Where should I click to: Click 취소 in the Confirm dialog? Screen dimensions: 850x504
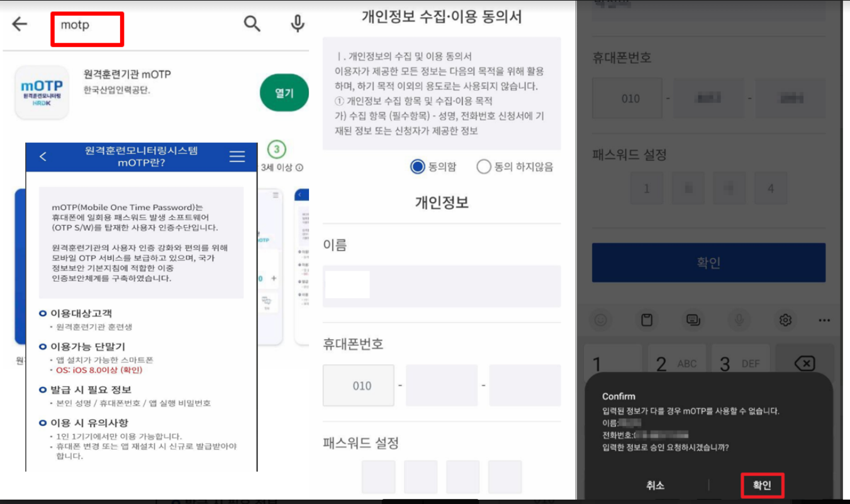(655, 485)
